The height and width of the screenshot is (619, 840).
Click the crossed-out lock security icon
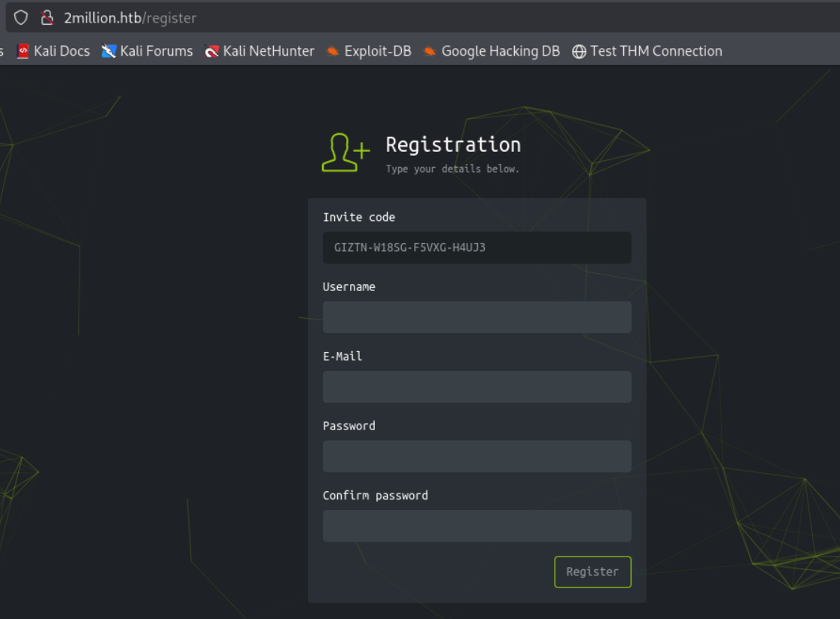(x=47, y=17)
